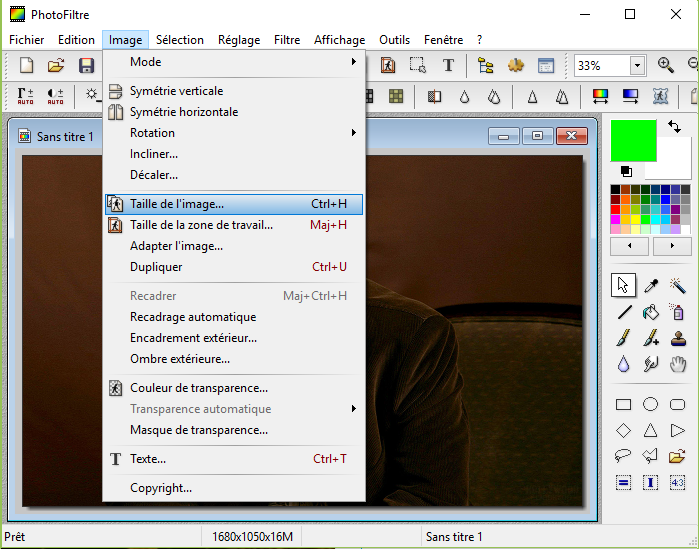This screenshot has height=549, width=699.
Task: Select Taille de la zone de travail
Action: tap(234, 225)
